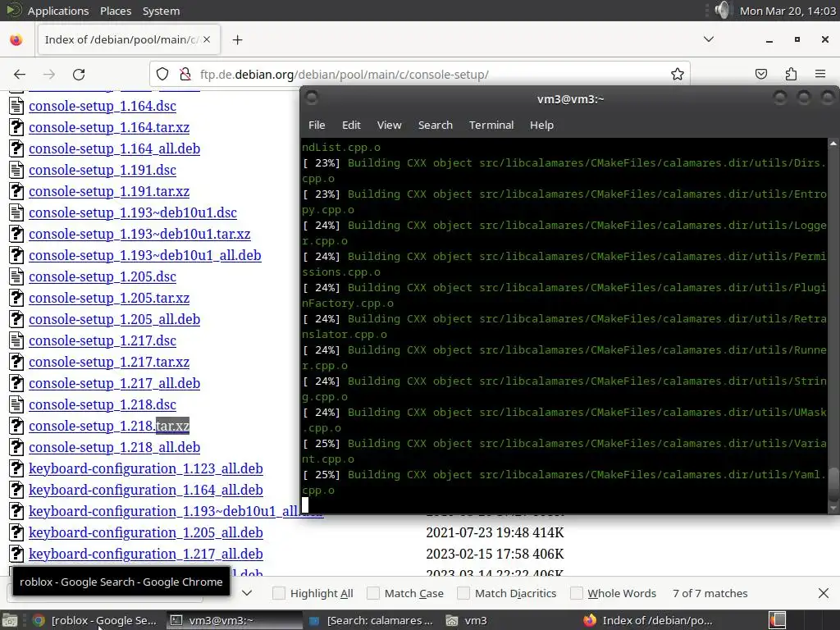Enable the Match Diacritics checkbox
Screen dimensions: 840x630
463,593
